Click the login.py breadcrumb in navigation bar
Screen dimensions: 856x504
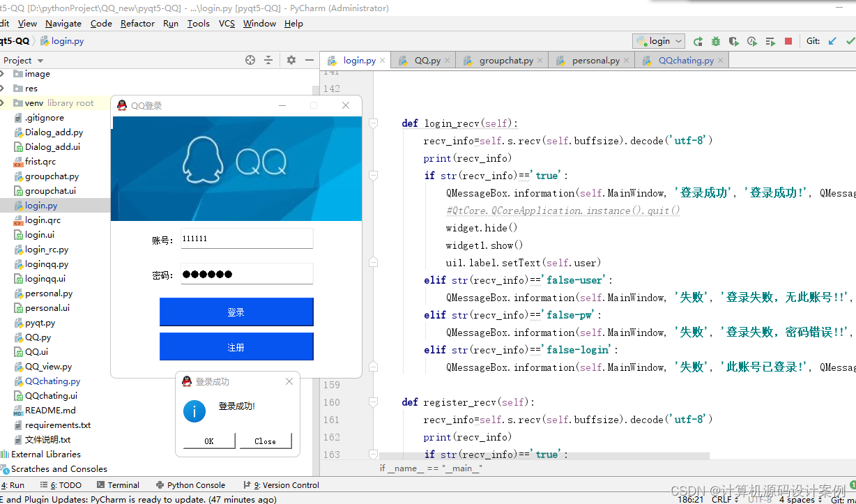point(61,41)
